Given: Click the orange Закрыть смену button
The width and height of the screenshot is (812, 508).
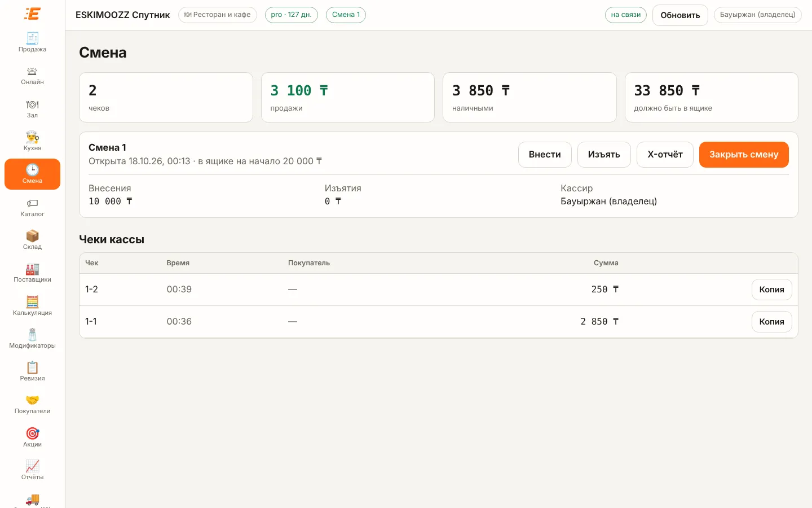Looking at the screenshot, I should [x=744, y=155].
